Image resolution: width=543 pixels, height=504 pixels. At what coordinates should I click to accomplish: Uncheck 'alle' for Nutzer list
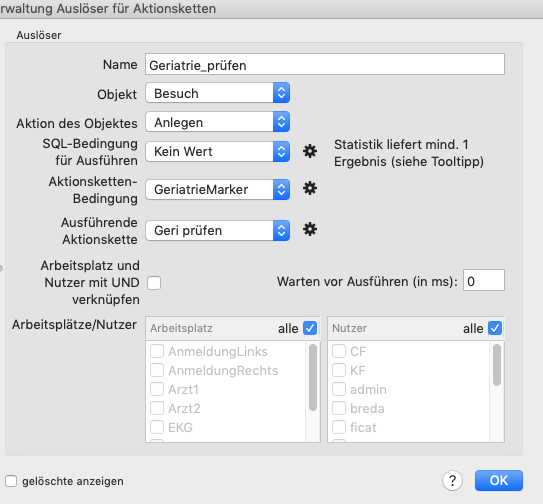(x=495, y=328)
